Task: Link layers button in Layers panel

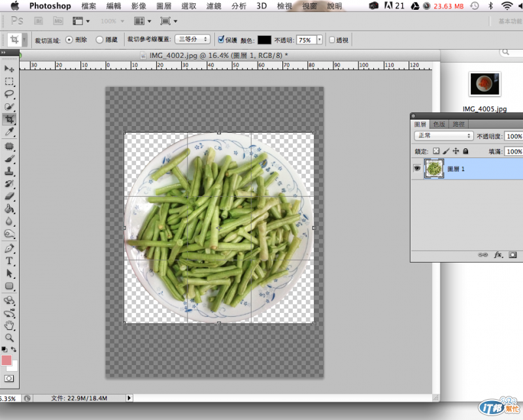Action: [482, 255]
